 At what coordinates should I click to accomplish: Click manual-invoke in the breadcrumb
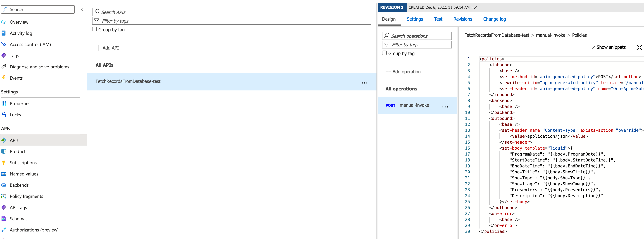[550, 35]
